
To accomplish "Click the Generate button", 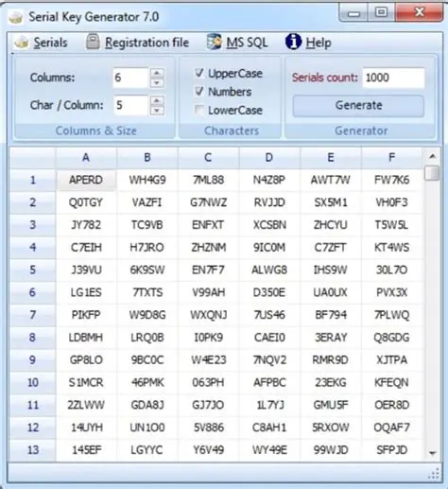I will pos(358,106).
